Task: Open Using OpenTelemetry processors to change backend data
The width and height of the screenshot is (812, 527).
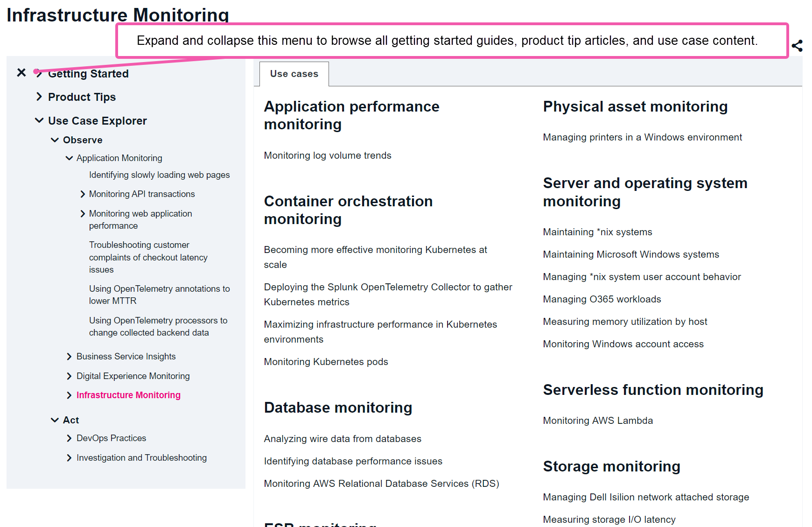Action: tap(158, 326)
